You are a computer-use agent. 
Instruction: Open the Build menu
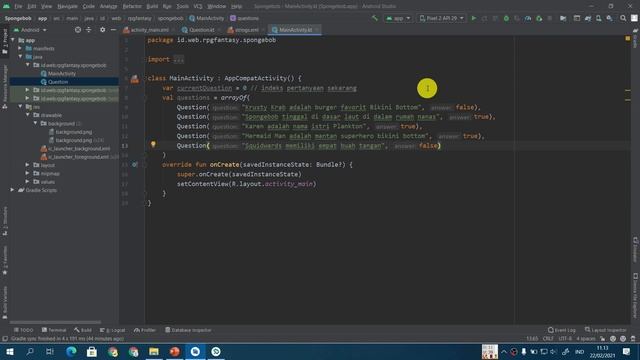tap(152, 6)
